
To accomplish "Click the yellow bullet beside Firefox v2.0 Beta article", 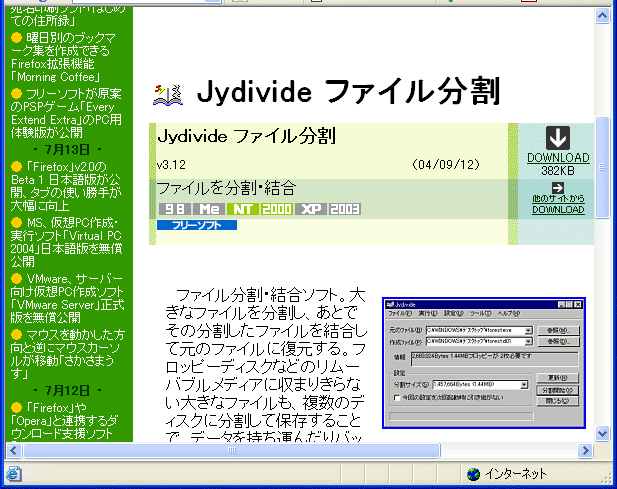I will [x=17, y=166].
